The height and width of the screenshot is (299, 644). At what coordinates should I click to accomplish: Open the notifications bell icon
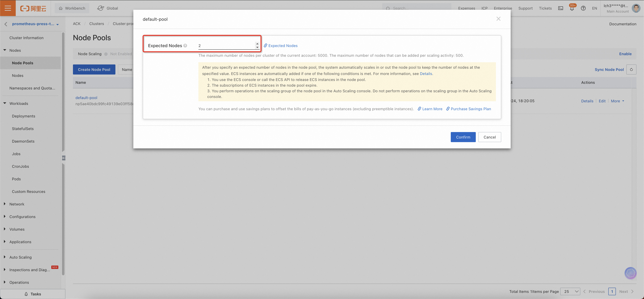[572, 8]
